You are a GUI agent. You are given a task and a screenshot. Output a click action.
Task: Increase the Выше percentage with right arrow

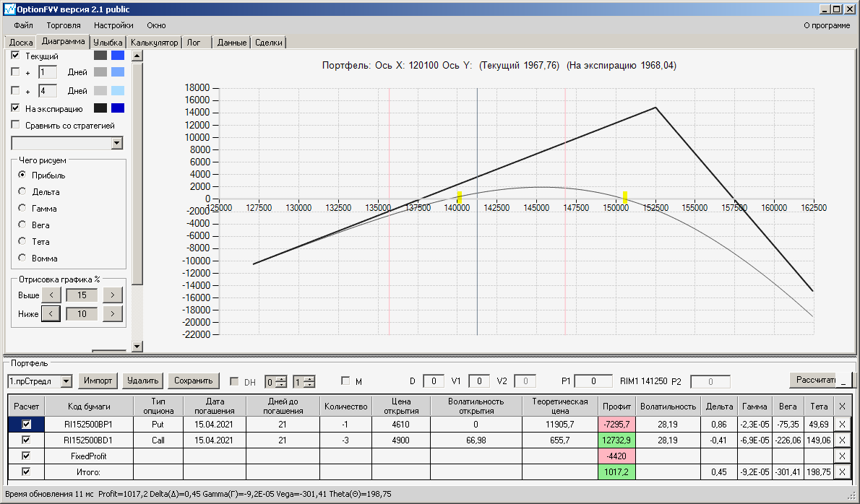(113, 295)
